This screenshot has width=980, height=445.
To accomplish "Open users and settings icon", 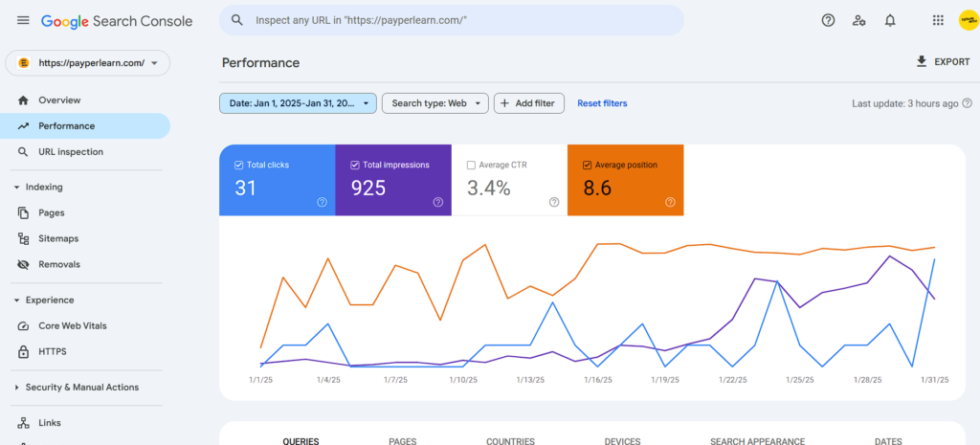I will [859, 20].
